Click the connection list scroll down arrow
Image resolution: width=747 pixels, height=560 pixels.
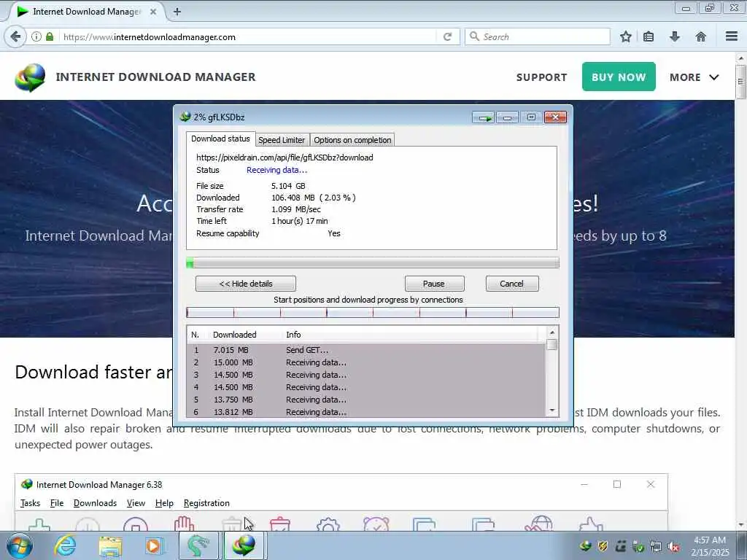tap(551, 411)
